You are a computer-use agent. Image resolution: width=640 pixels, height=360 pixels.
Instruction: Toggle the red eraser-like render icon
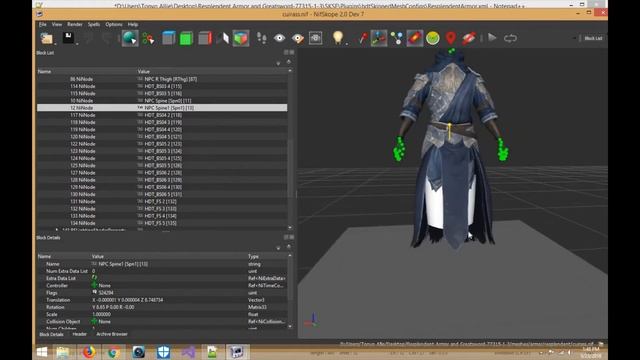coord(414,38)
